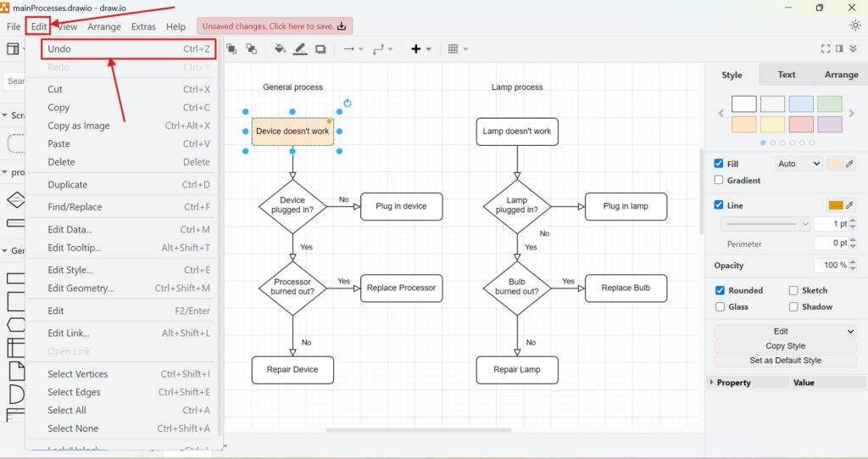
Task: Open the Fill Color bucket tool
Action: click(x=281, y=49)
